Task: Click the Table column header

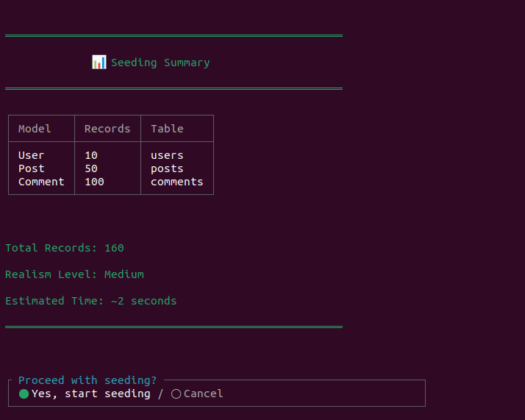Action: 167,129
